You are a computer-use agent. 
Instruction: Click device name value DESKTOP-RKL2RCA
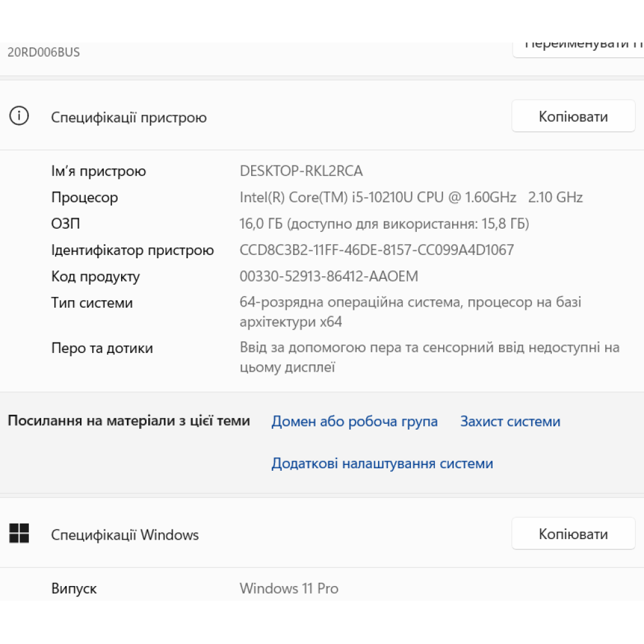click(301, 171)
